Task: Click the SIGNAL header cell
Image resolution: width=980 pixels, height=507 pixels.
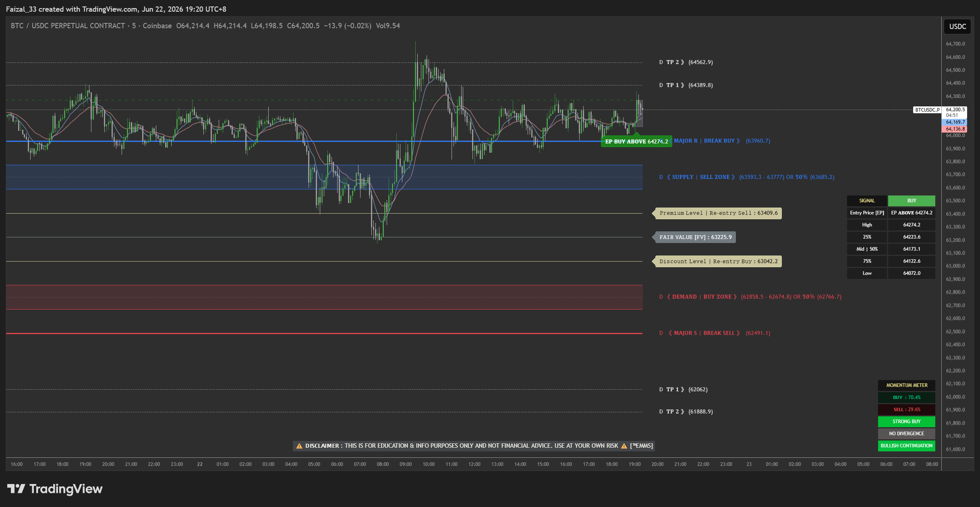Action: (x=867, y=201)
